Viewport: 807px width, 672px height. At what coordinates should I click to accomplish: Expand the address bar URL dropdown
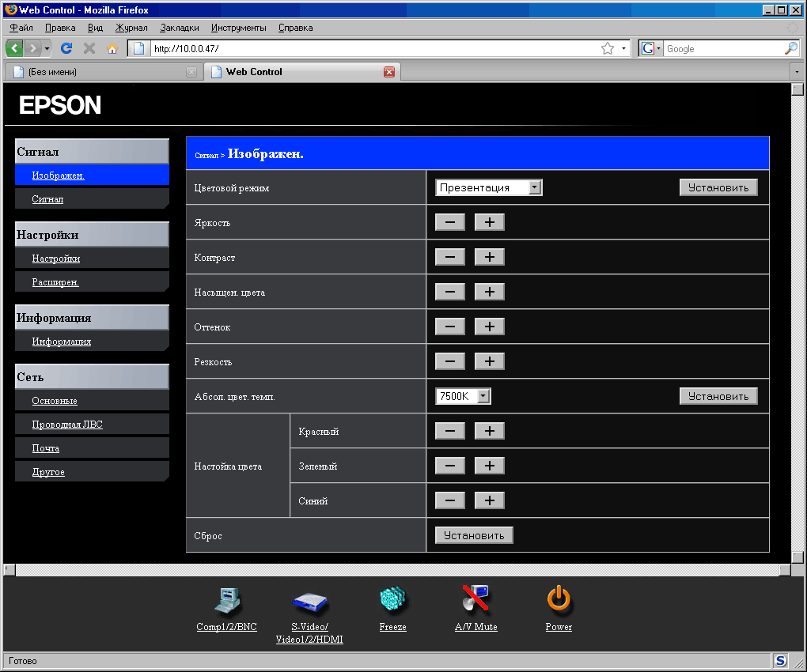pos(623,48)
